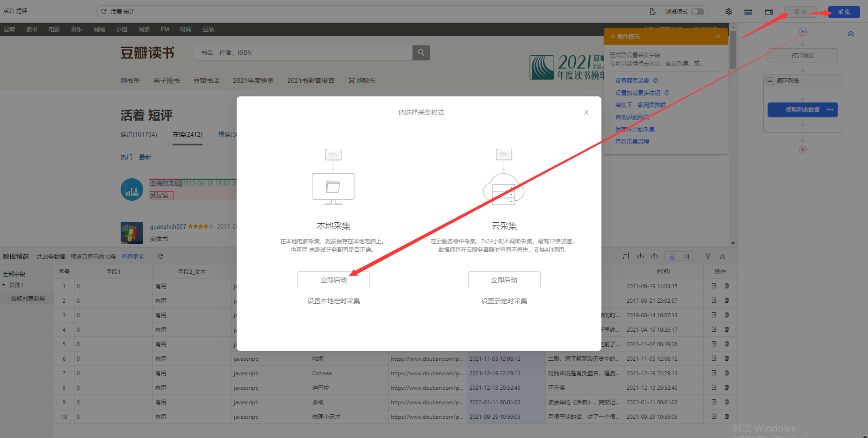The image size is (868, 438).
Task: Open 购书单 in Douban books menu
Action: coord(130,80)
